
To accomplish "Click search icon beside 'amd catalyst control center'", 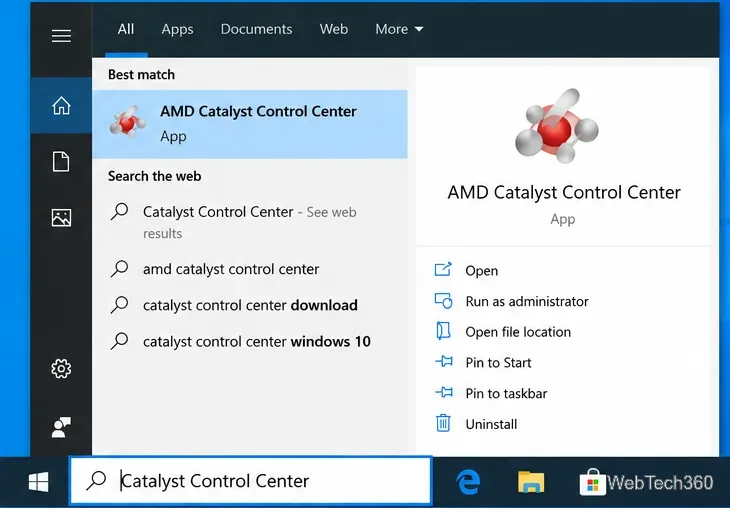I will 119,269.
